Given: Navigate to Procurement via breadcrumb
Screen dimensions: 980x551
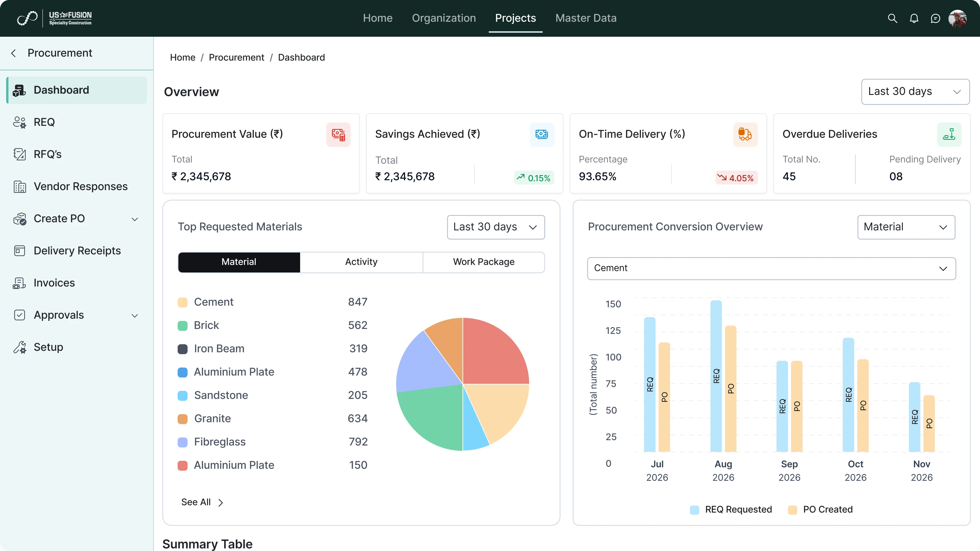Looking at the screenshot, I should point(236,58).
